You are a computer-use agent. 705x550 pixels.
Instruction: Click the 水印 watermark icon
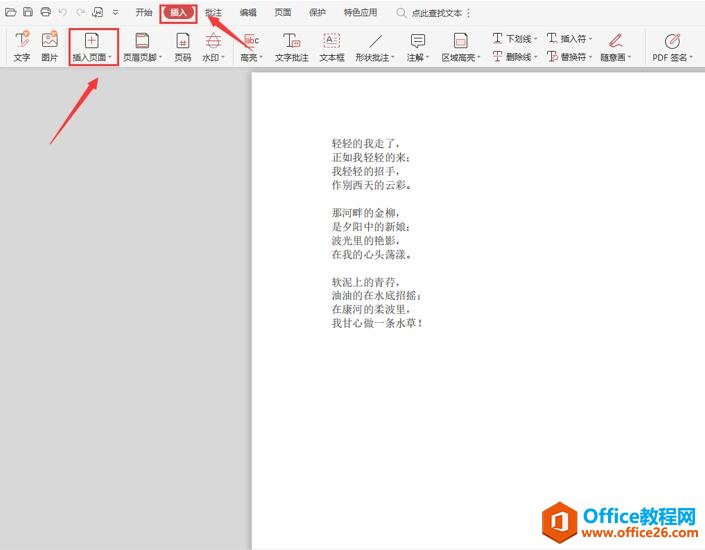pyautogui.click(x=213, y=40)
